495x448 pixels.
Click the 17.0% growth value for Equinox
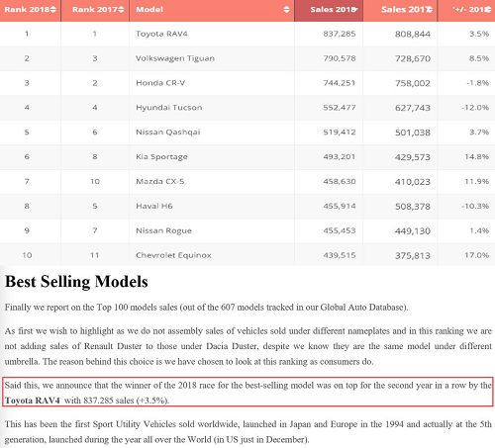477,255
